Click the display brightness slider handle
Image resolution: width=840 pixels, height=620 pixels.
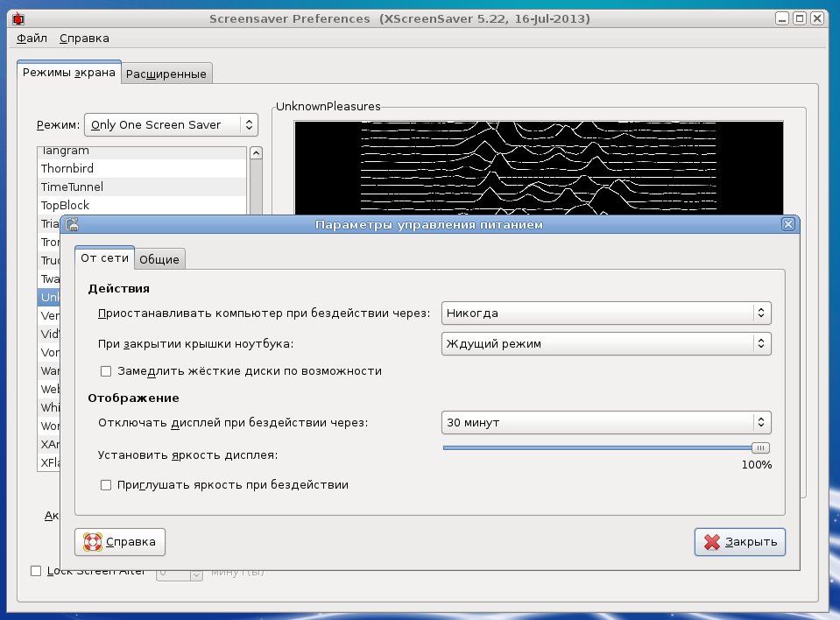coord(760,447)
